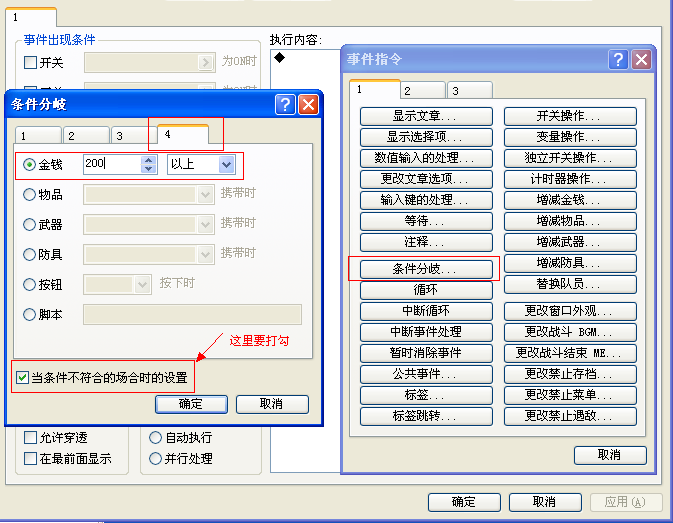Choose 计时器操作 command
The width and height of the screenshot is (673, 523).
point(570,179)
